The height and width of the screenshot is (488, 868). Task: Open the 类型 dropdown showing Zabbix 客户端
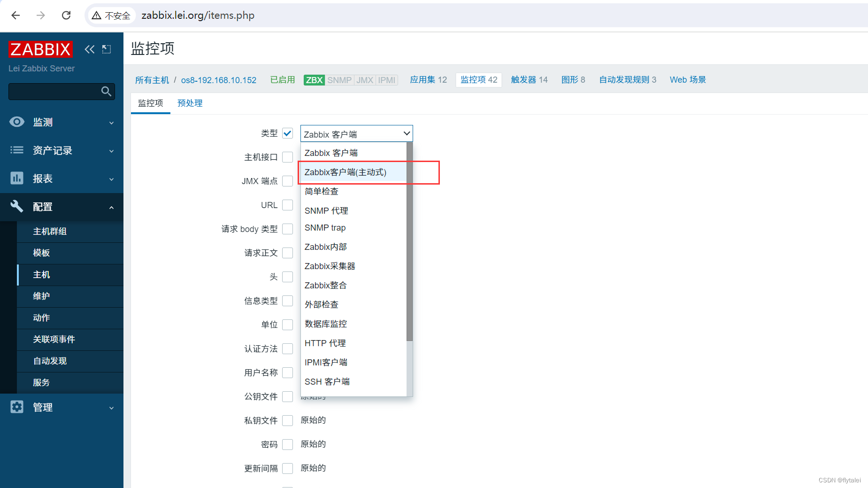pyautogui.click(x=356, y=134)
